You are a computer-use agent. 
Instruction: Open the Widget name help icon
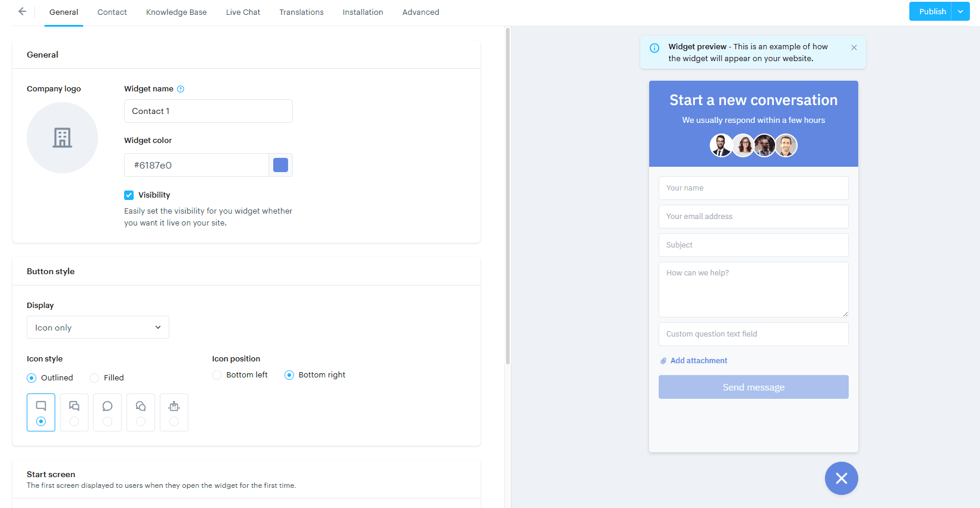[181, 89]
